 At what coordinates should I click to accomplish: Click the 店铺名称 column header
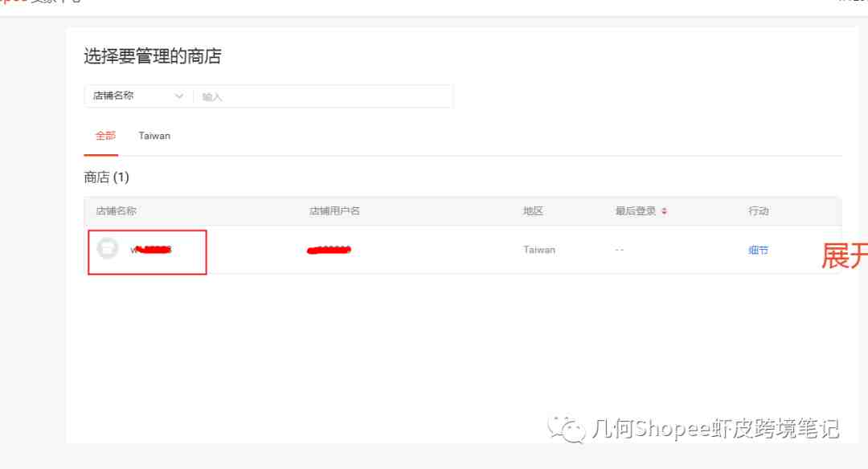pos(117,210)
